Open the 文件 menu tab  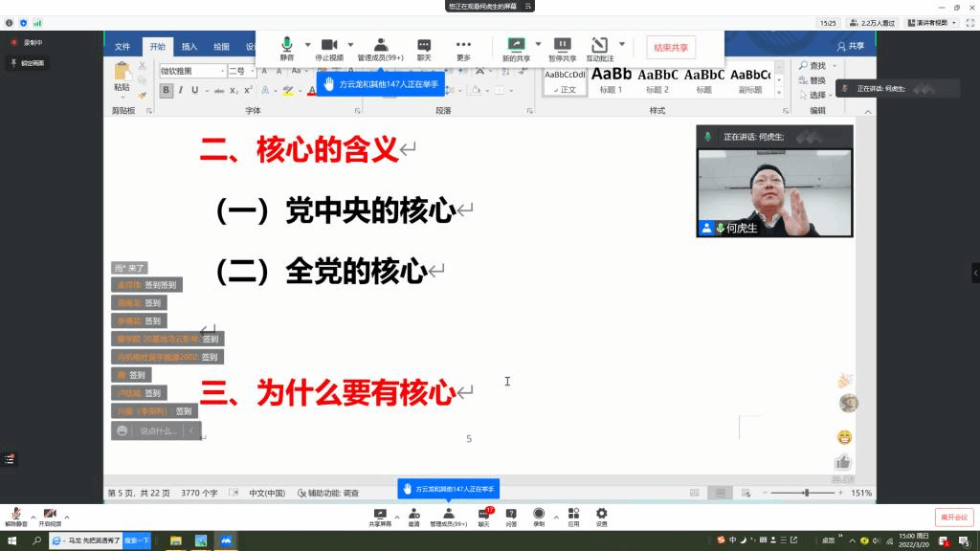coord(122,46)
